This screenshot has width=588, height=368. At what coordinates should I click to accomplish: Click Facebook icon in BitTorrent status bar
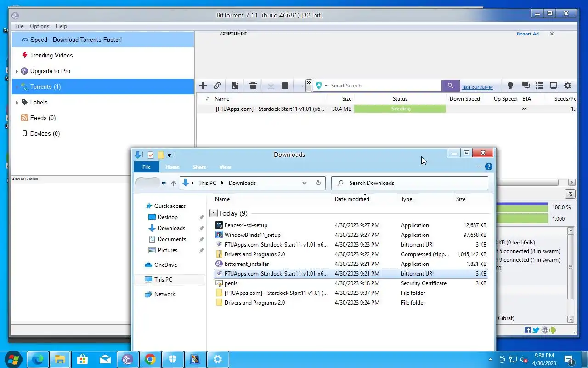(x=528, y=330)
